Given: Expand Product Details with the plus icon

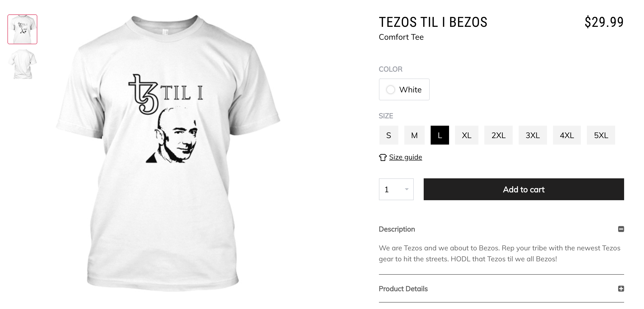Looking at the screenshot, I should pos(621,289).
